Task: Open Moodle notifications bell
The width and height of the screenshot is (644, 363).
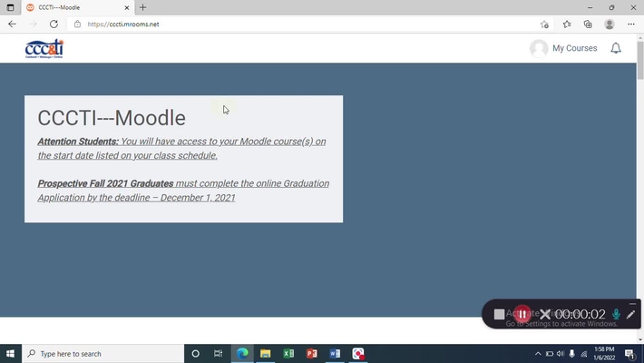Action: [x=616, y=48]
